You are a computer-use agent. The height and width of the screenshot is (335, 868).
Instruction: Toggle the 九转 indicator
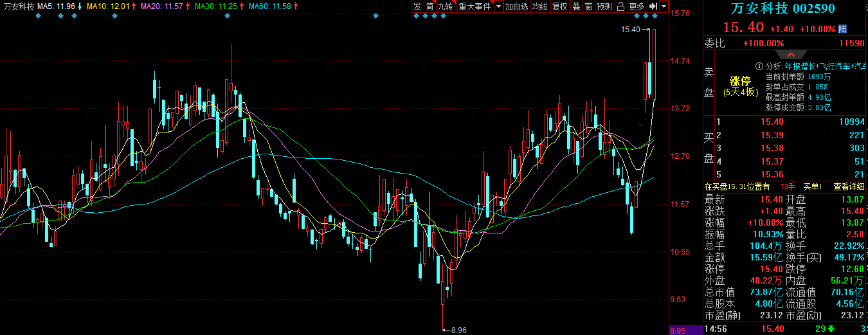pyautogui.click(x=445, y=6)
